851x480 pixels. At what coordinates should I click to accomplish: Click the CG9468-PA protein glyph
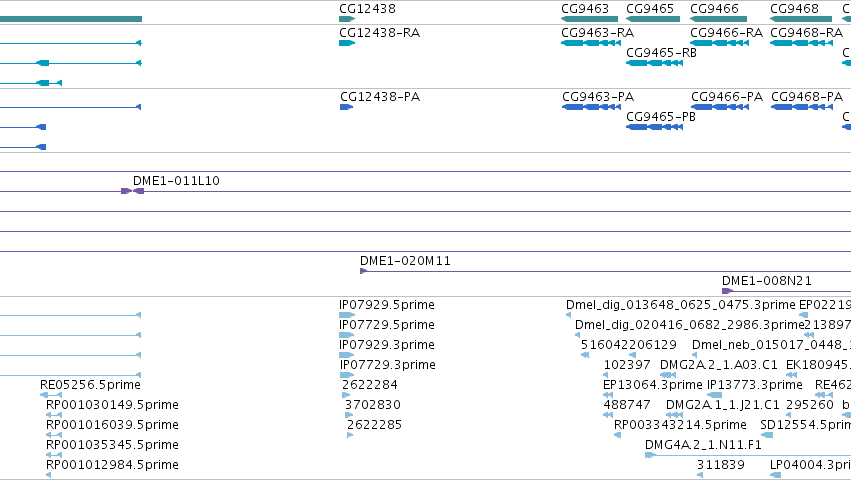pyautogui.click(x=802, y=107)
